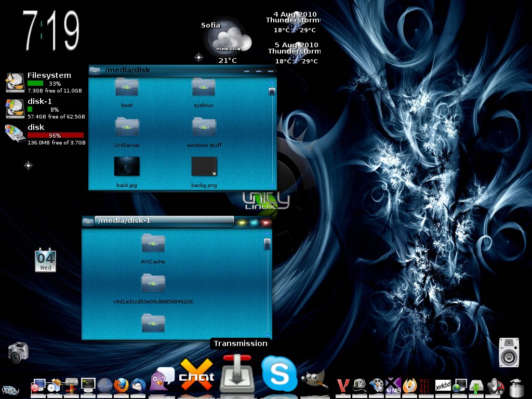The image size is (532, 399).
Task: Open Skype from the dock
Action: tap(279, 373)
